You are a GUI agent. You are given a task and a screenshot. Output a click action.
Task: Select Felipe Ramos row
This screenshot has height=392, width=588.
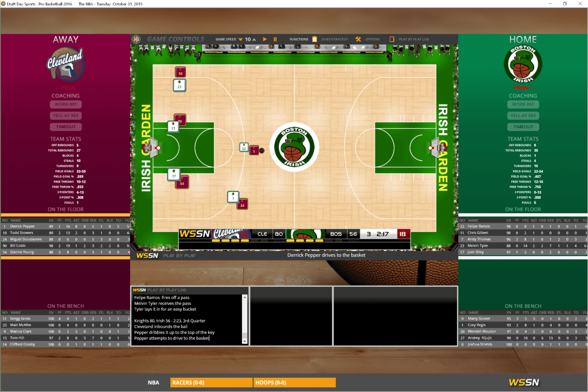(x=523, y=226)
